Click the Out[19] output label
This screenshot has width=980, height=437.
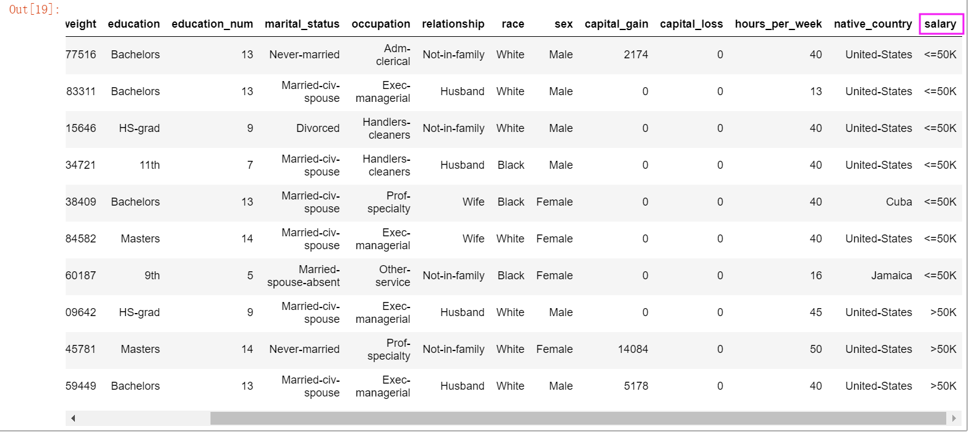(34, 9)
